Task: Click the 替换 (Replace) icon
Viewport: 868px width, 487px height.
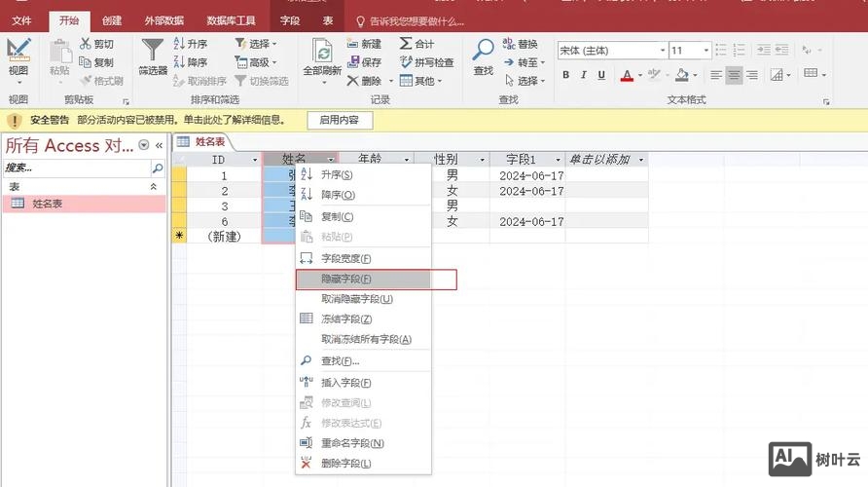Action: point(509,43)
